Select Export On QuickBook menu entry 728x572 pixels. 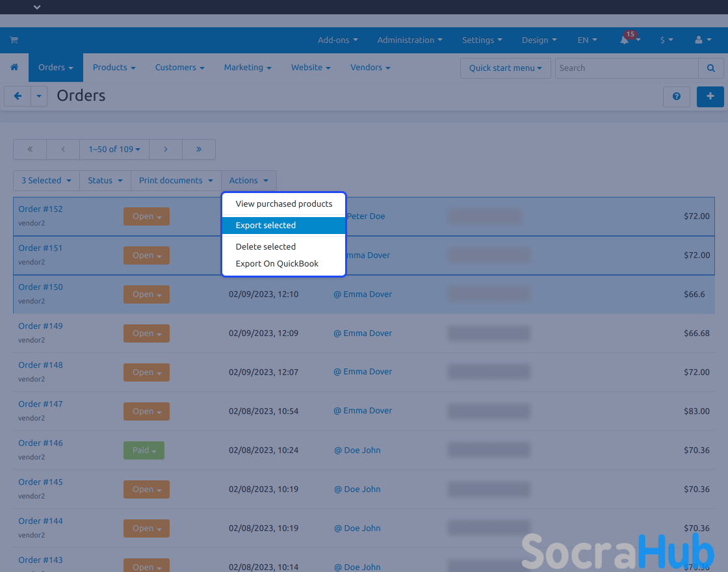tap(277, 264)
